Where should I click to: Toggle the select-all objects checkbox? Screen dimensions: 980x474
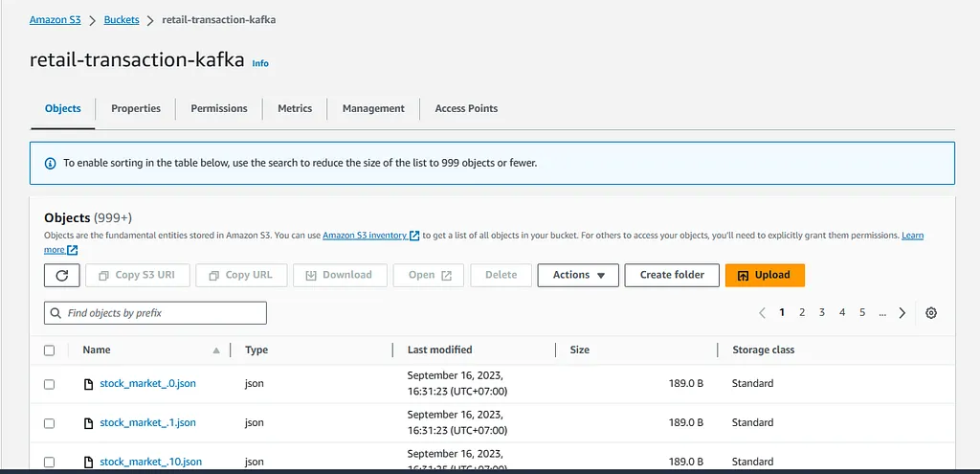tap(50, 350)
